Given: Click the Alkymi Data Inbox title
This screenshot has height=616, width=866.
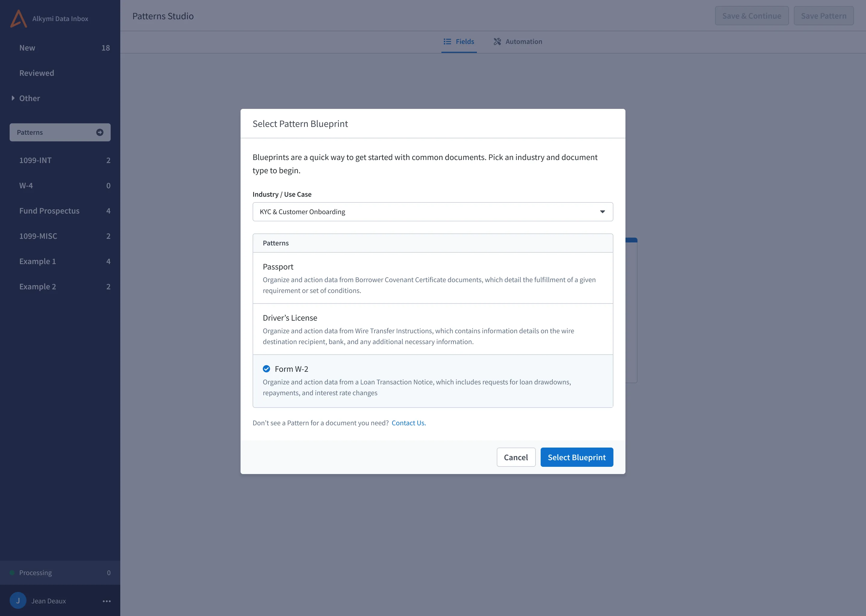Looking at the screenshot, I should [60, 19].
